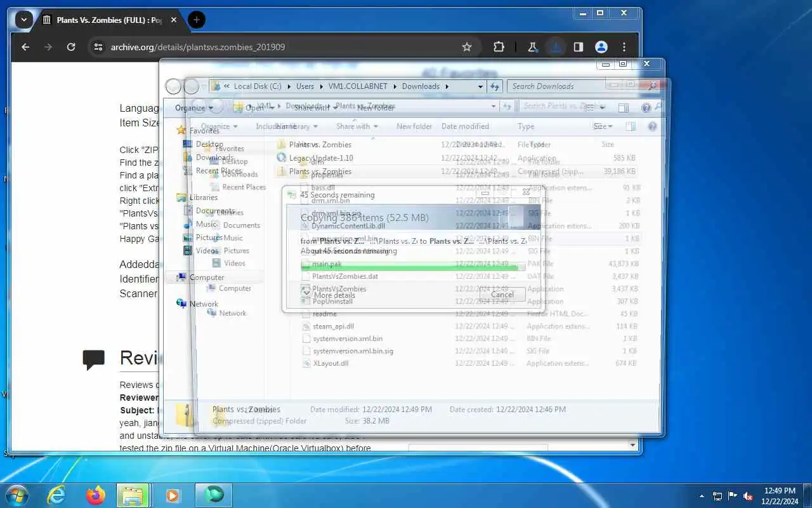Image resolution: width=812 pixels, height=508 pixels.
Task: Cancel the file copy operation
Action: [502, 294]
